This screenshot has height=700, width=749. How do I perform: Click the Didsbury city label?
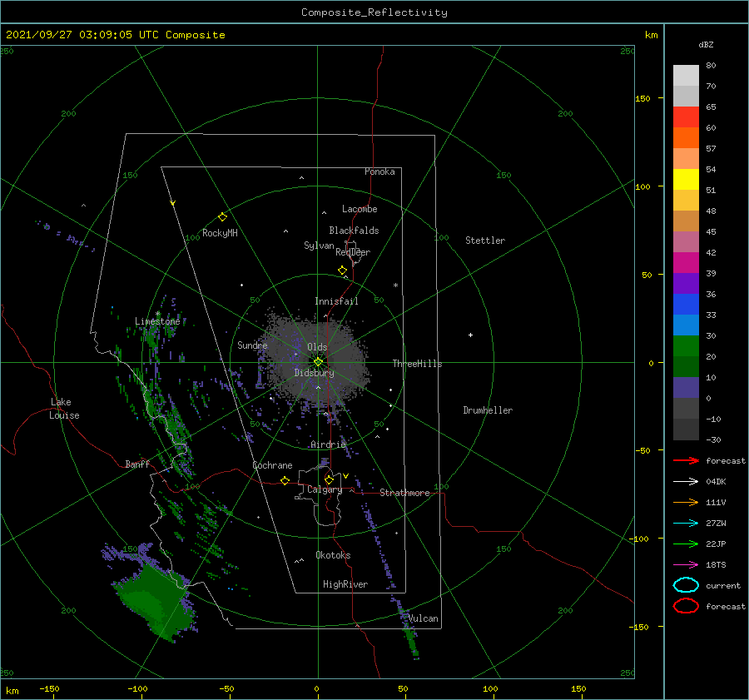(x=314, y=373)
